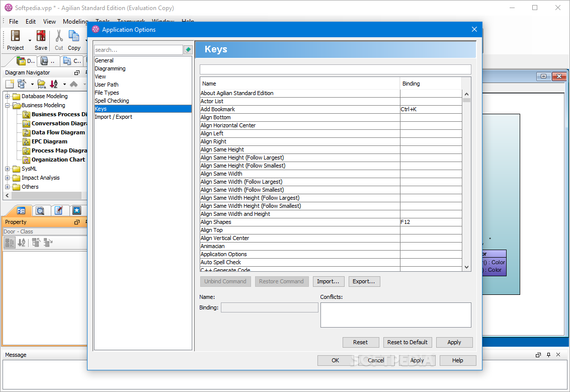The height and width of the screenshot is (392, 570).
Task: Click New Diagram icon in Diagram Navigator
Action: [10, 85]
